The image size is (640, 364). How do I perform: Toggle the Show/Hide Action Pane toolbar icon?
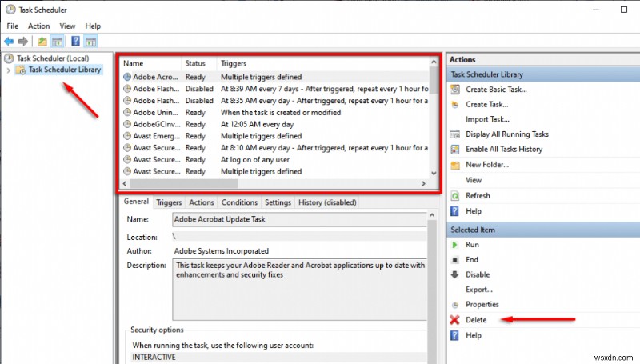90,42
